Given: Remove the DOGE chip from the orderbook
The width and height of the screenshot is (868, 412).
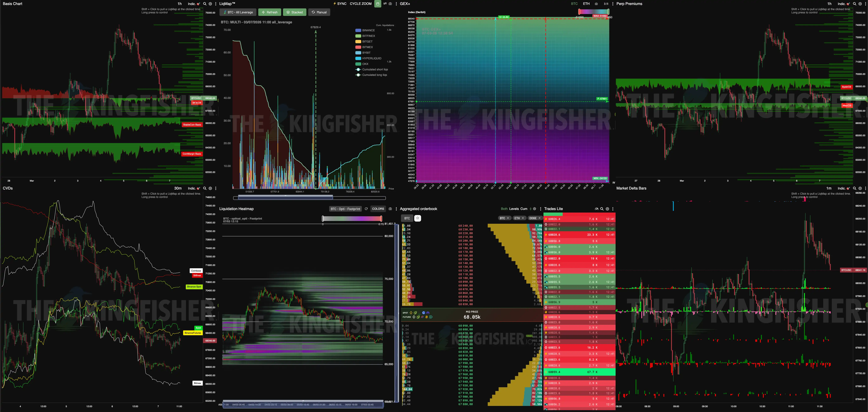Looking at the screenshot, I should point(539,218).
